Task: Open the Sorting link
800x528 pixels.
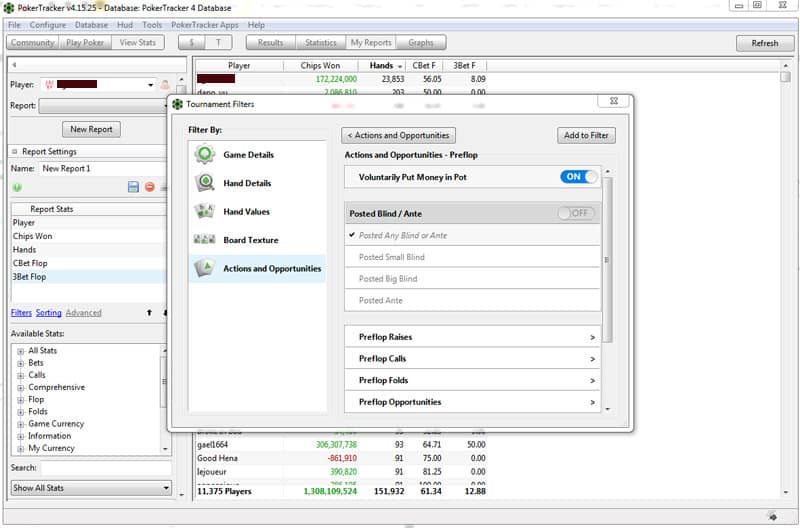Action: [48, 313]
